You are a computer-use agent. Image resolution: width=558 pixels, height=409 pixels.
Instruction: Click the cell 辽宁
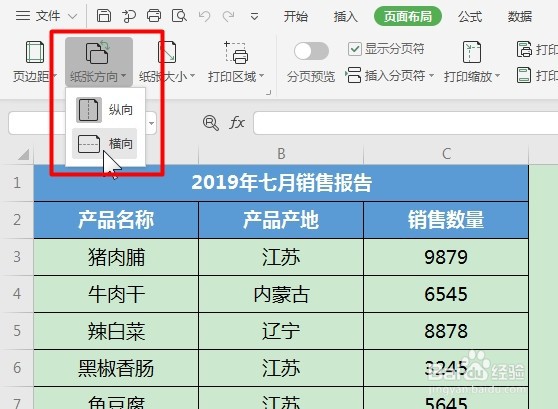(281, 331)
